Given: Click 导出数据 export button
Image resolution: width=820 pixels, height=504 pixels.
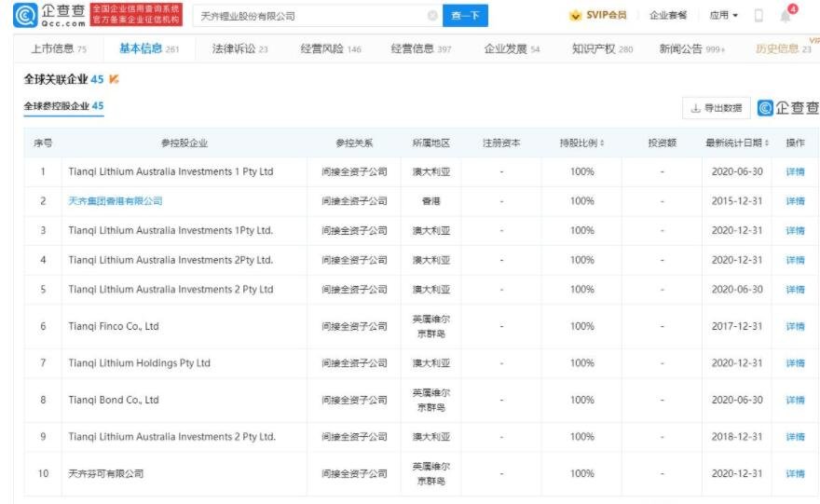Looking at the screenshot, I should click(x=716, y=108).
